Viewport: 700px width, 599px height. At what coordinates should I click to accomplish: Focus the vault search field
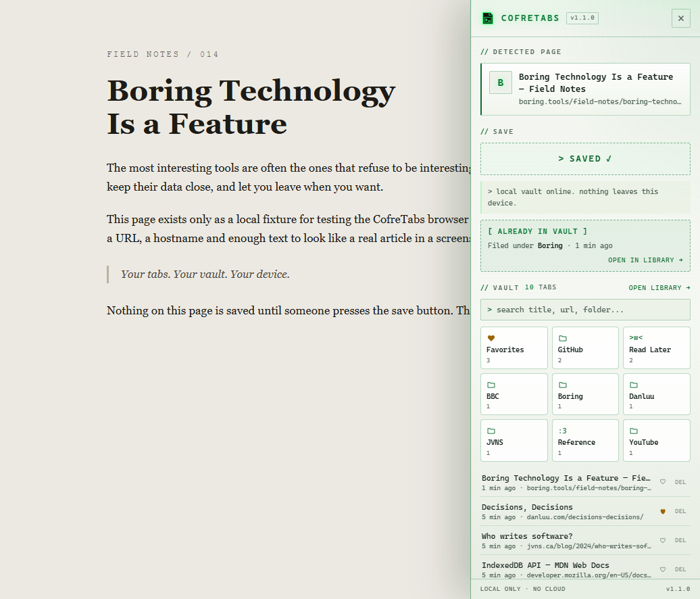pos(585,310)
